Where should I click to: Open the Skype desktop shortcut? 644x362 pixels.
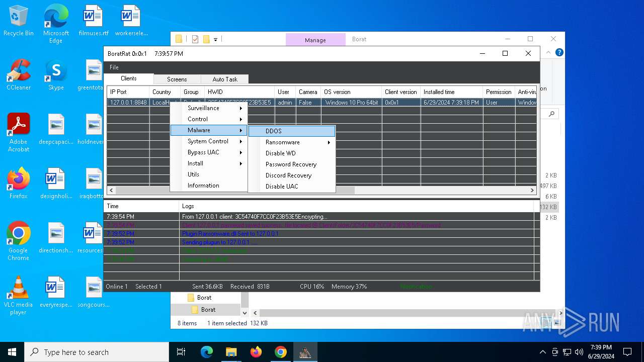tap(56, 74)
